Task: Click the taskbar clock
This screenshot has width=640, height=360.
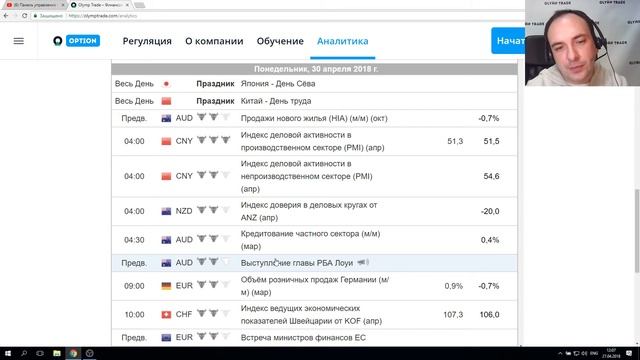Action: [x=611, y=353]
